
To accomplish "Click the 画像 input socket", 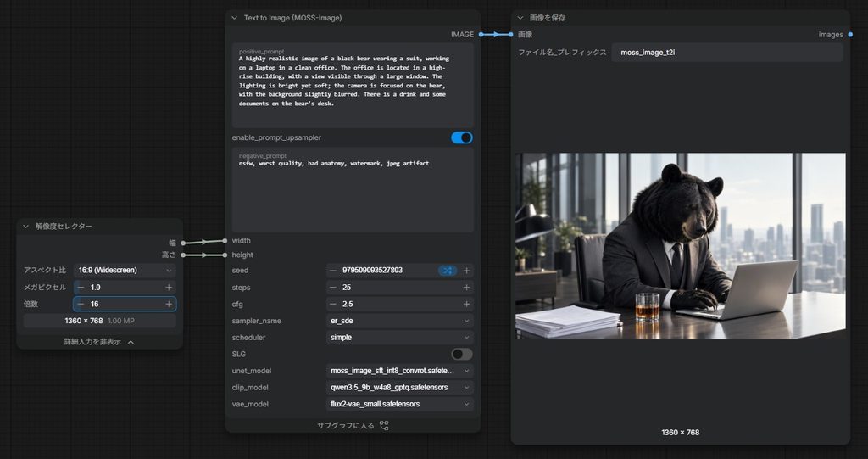I will [x=511, y=35].
